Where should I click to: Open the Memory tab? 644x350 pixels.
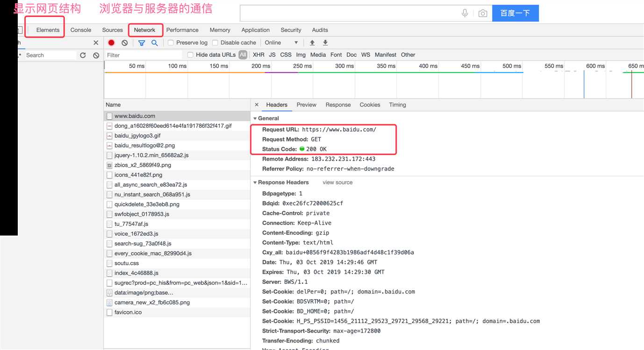point(220,30)
